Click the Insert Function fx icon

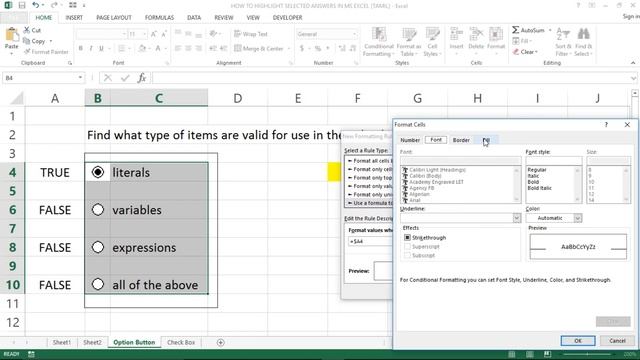click(x=142, y=78)
